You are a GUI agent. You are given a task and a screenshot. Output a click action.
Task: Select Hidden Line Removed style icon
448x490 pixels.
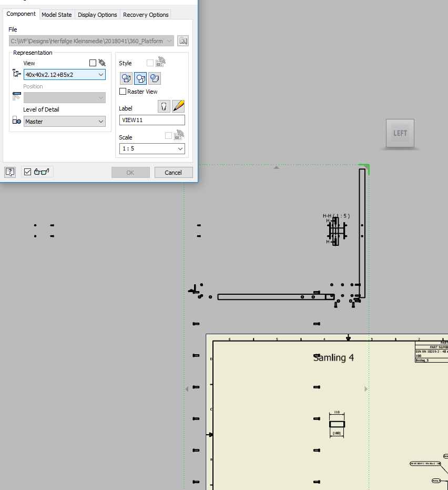[x=140, y=78]
